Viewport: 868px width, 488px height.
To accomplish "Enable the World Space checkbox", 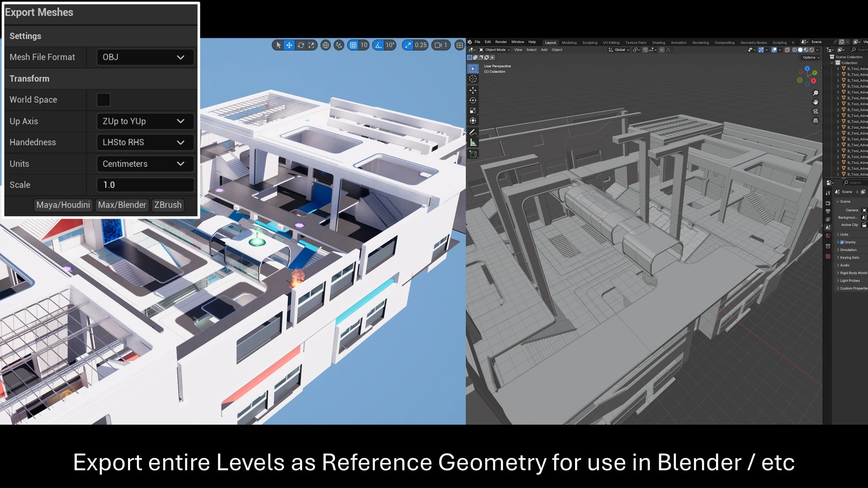I will (x=103, y=99).
